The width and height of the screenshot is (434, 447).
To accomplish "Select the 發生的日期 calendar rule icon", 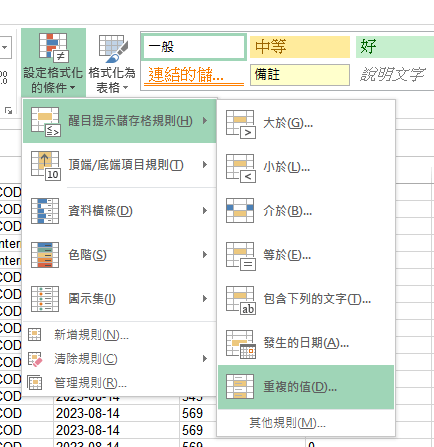I will coord(241,344).
